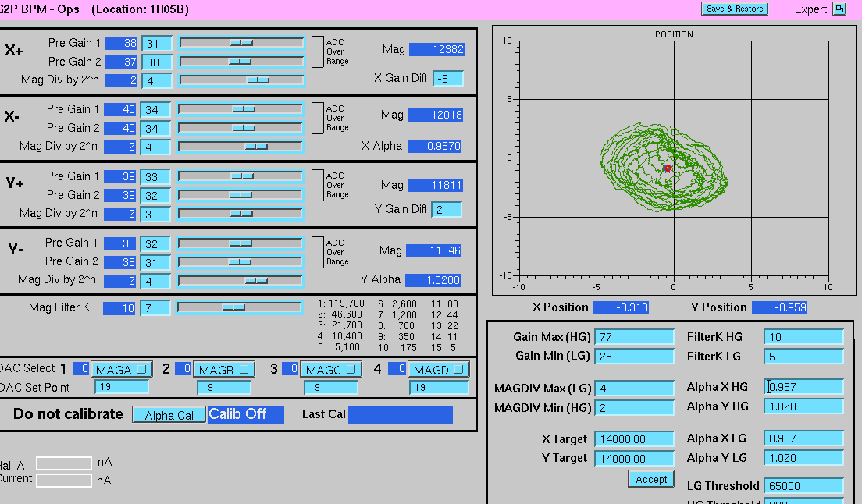The image size is (862, 504).
Task: Edit the X Gain Diff field
Action: coord(447,79)
